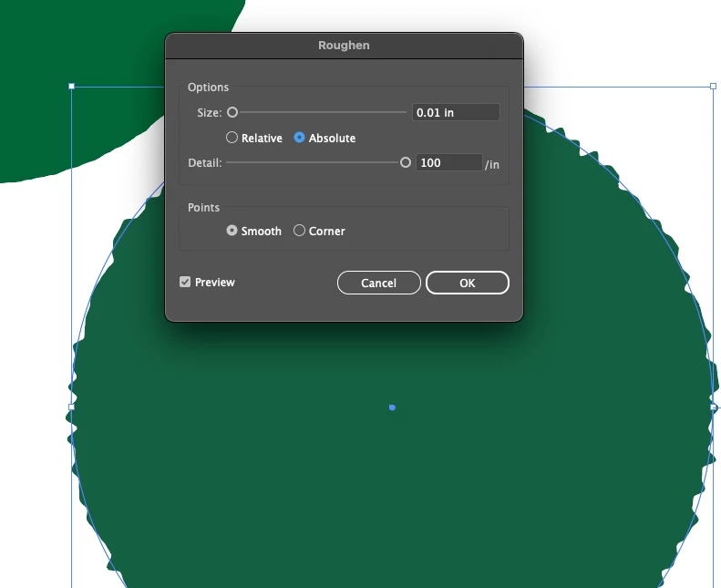Viewport: 721px width, 588px height.
Task: Confirm Roughen with OK button
Action: (x=468, y=283)
